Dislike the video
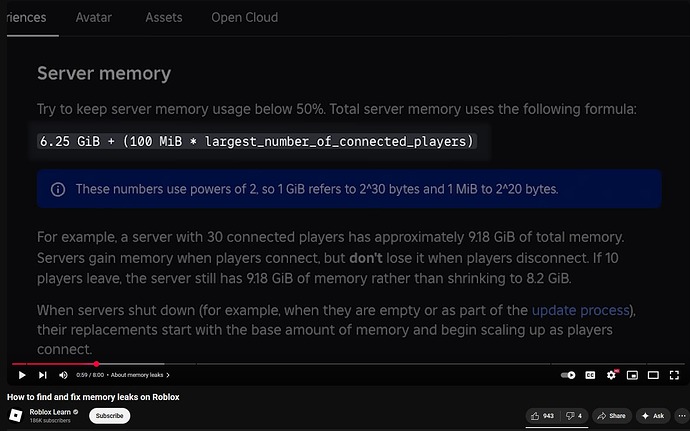The image size is (690, 431). (x=573, y=416)
